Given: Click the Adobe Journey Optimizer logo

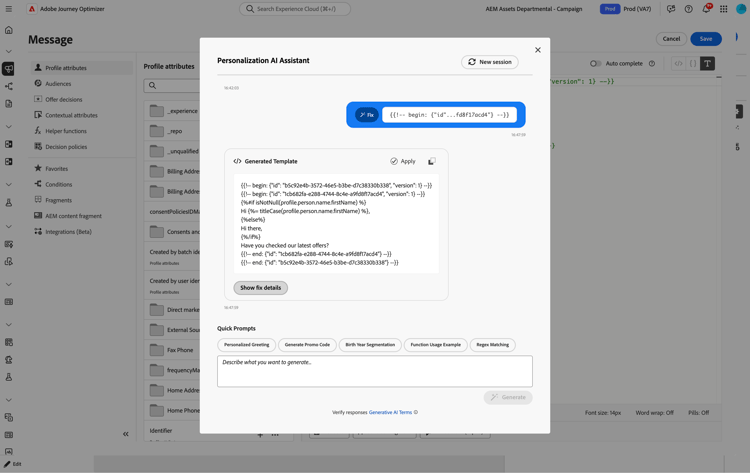Looking at the screenshot, I should click(x=32, y=9).
